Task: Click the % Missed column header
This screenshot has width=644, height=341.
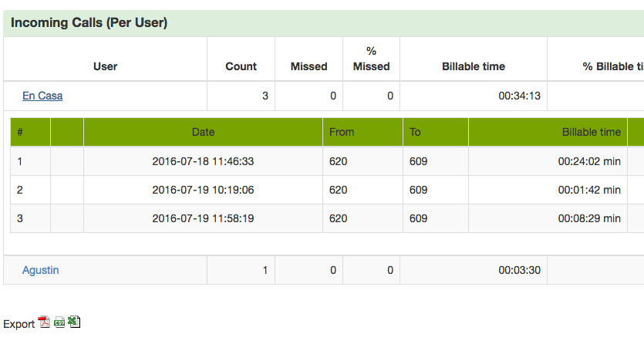Action: coord(371,59)
